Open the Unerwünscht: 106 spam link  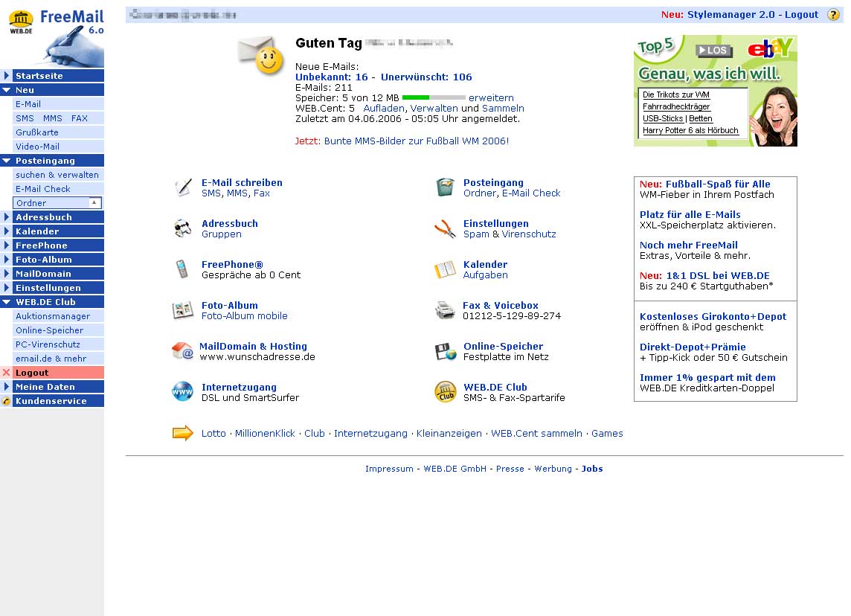pyautogui.click(x=426, y=77)
